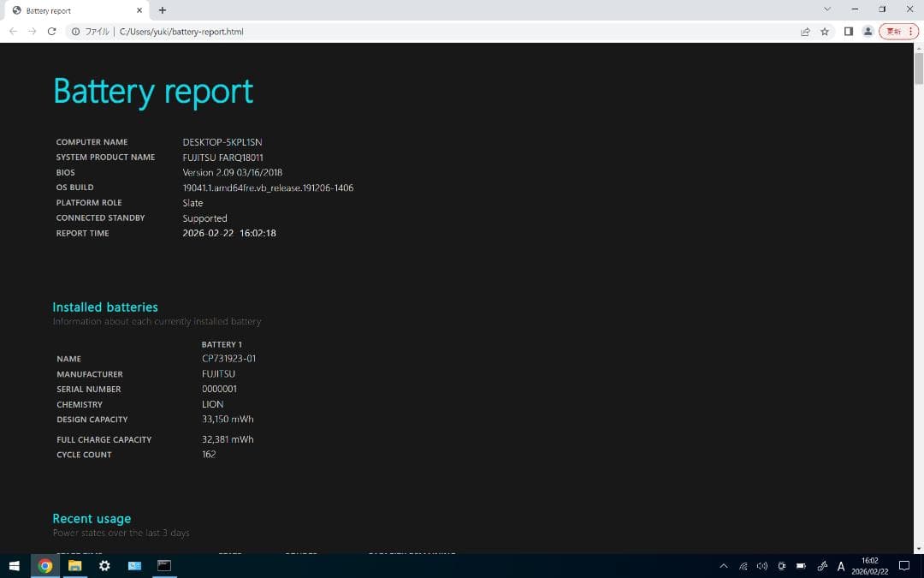The height and width of the screenshot is (578, 924).
Task: Select the DESKTOP-5KPL1SN computer name
Action: (x=222, y=142)
